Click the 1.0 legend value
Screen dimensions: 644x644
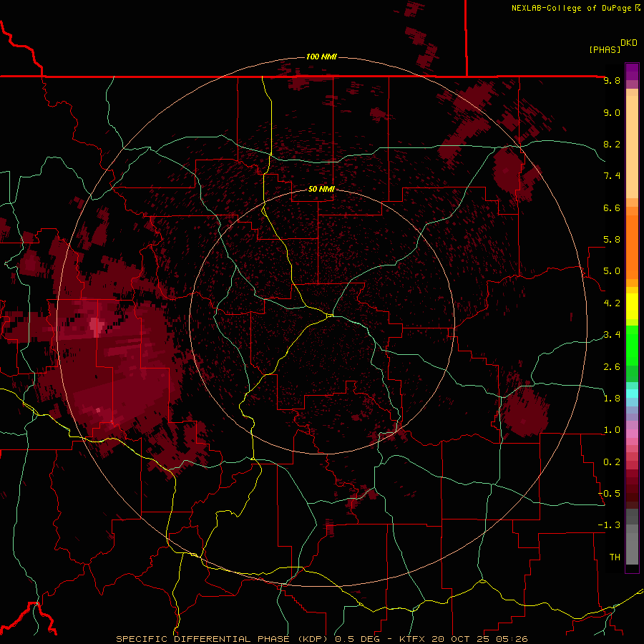coord(612,430)
